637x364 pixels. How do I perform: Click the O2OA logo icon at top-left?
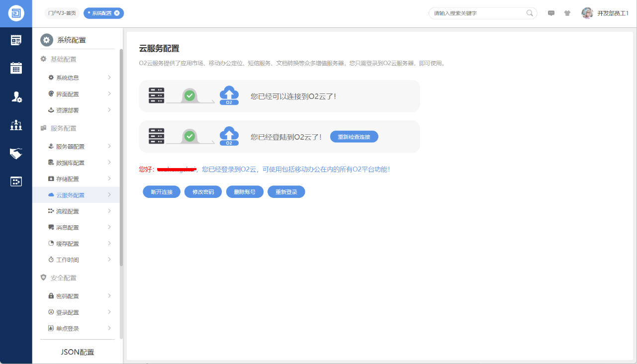16,13
